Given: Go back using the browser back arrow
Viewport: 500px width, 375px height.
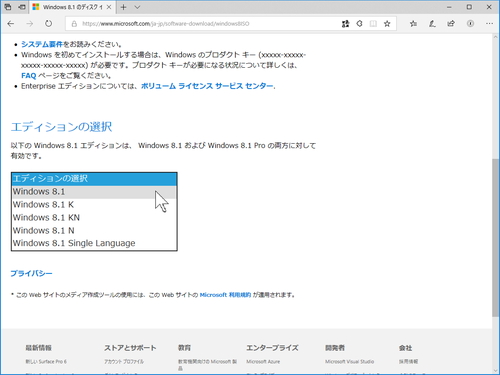Looking at the screenshot, I should [x=11, y=24].
